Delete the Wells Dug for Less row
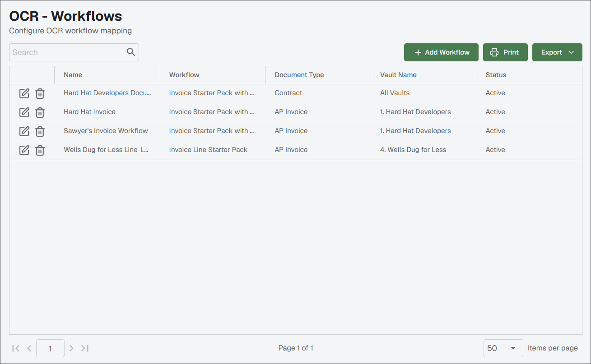The image size is (591, 364). (40, 150)
